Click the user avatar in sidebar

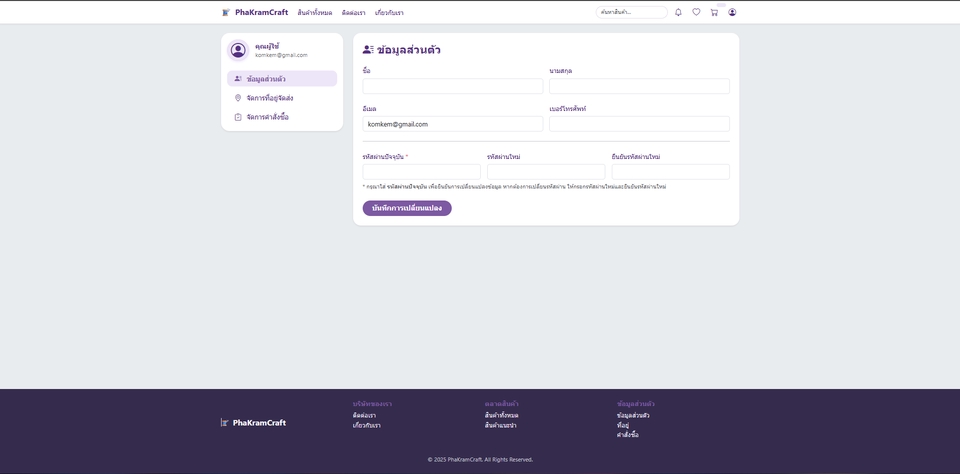point(238,50)
